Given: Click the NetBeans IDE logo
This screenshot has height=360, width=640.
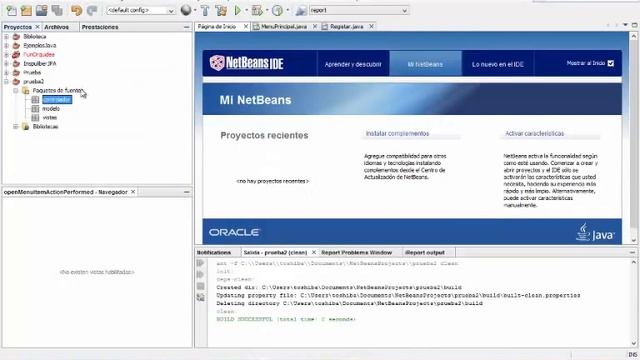Looking at the screenshot, I should click(246, 63).
